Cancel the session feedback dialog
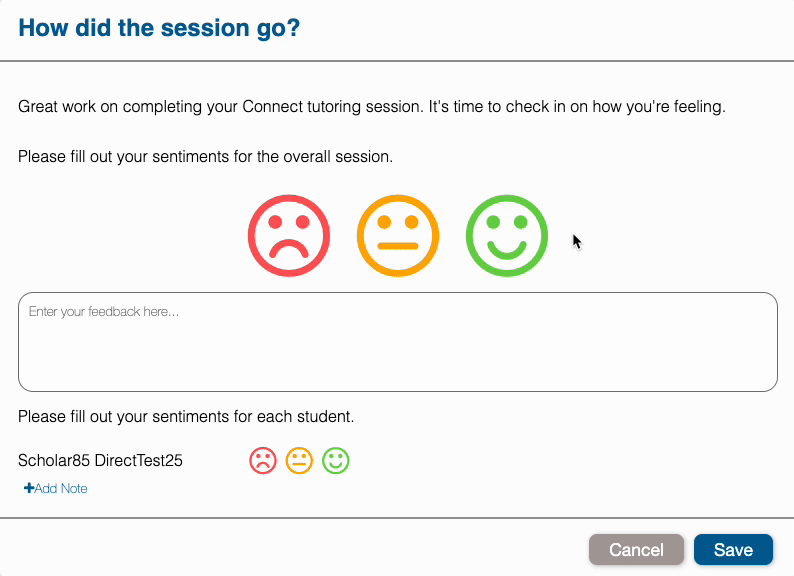 (636, 550)
